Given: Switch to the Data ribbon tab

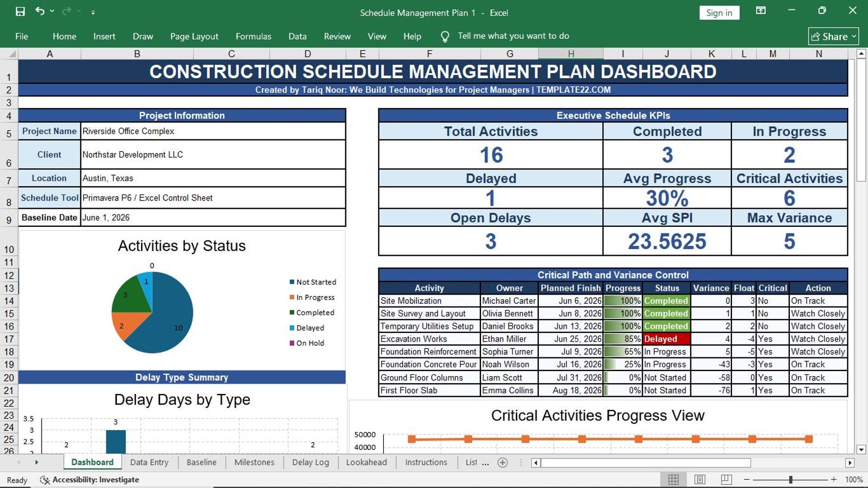Looking at the screenshot, I should click(x=297, y=36).
